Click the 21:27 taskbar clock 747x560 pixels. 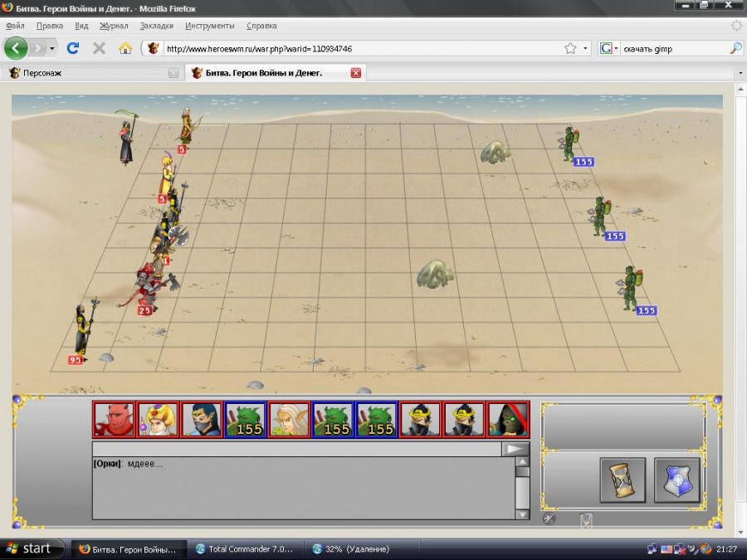tap(726, 549)
